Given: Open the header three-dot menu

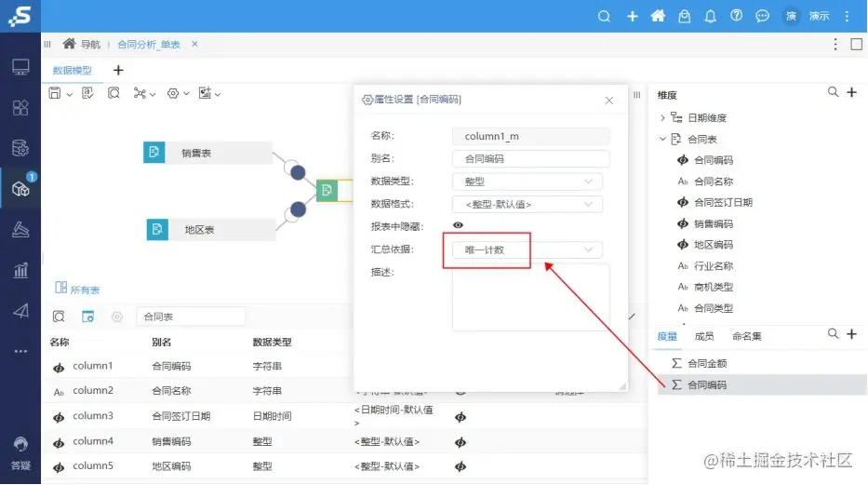Looking at the screenshot, I should [847, 16].
